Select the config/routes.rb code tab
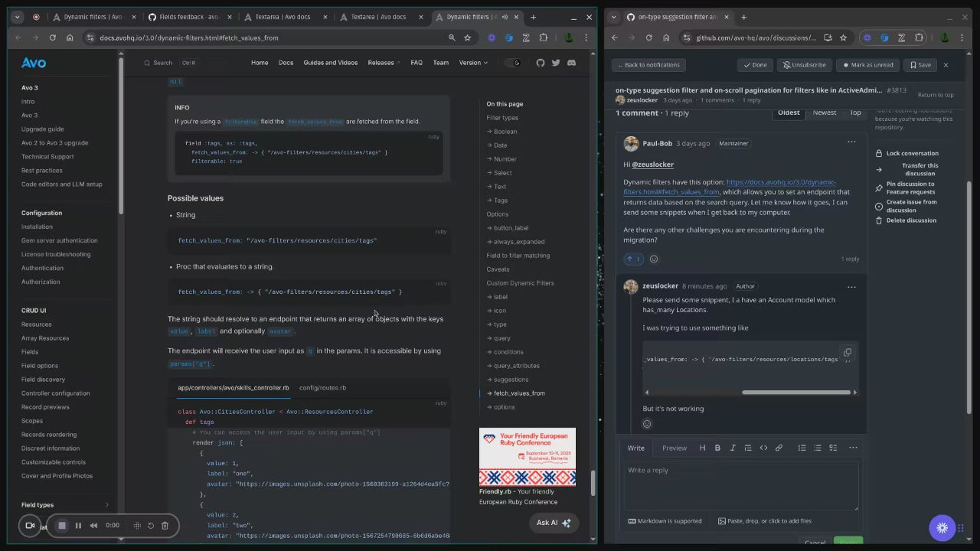This screenshot has width=980, height=551. (x=322, y=388)
